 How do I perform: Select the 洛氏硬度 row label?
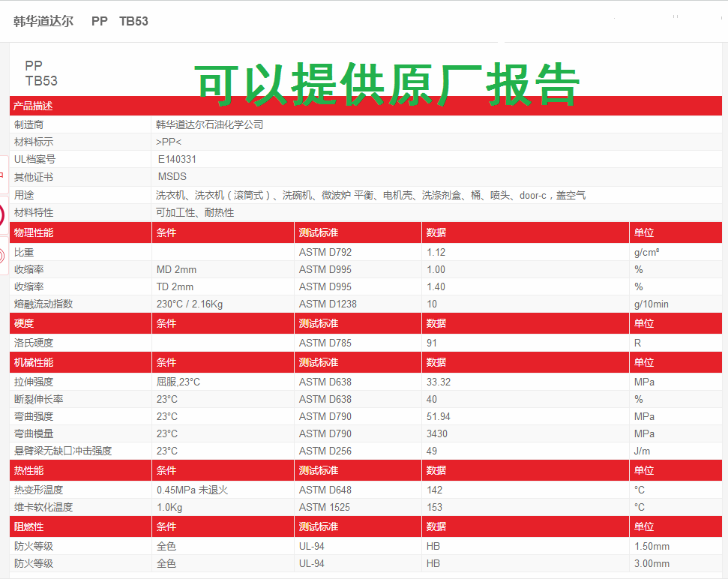[34, 343]
